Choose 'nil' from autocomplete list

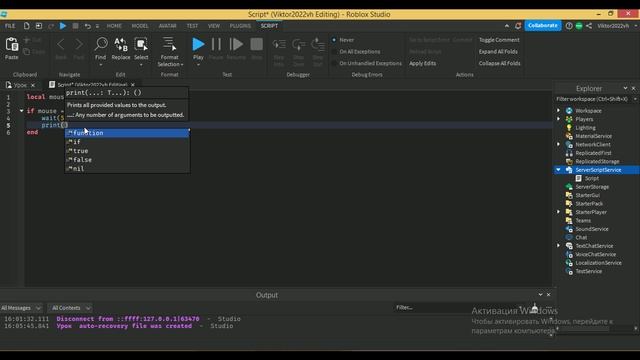[x=127, y=169]
